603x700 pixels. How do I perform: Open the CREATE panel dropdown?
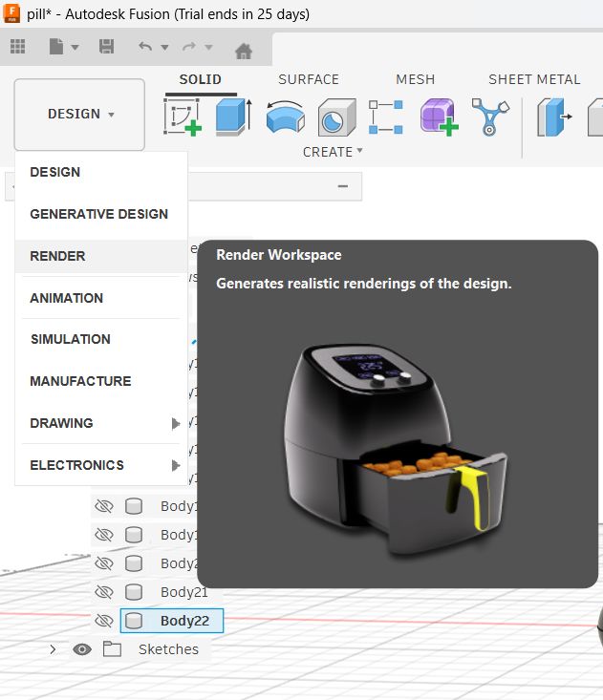(333, 152)
